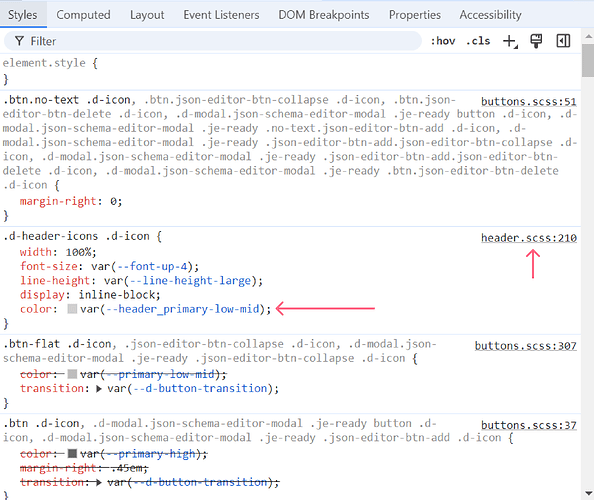The width and height of the screenshot is (594, 500).
Task: Toggle common rendering emulations brush icon
Action: click(536, 41)
